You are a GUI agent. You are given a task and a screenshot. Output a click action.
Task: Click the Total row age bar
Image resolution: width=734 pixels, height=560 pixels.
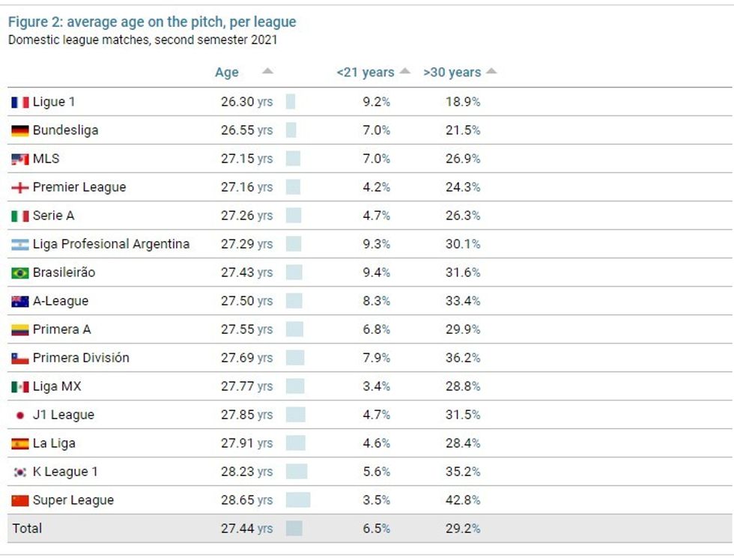pos(294,529)
